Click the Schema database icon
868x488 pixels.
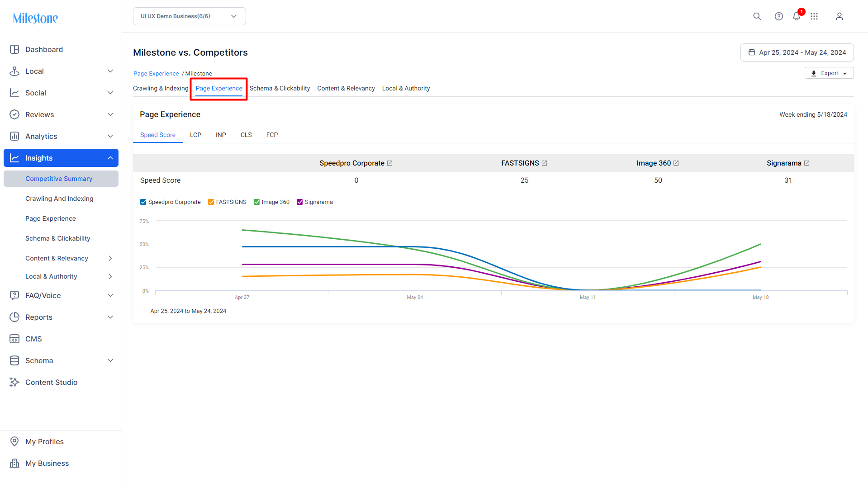pyautogui.click(x=14, y=360)
